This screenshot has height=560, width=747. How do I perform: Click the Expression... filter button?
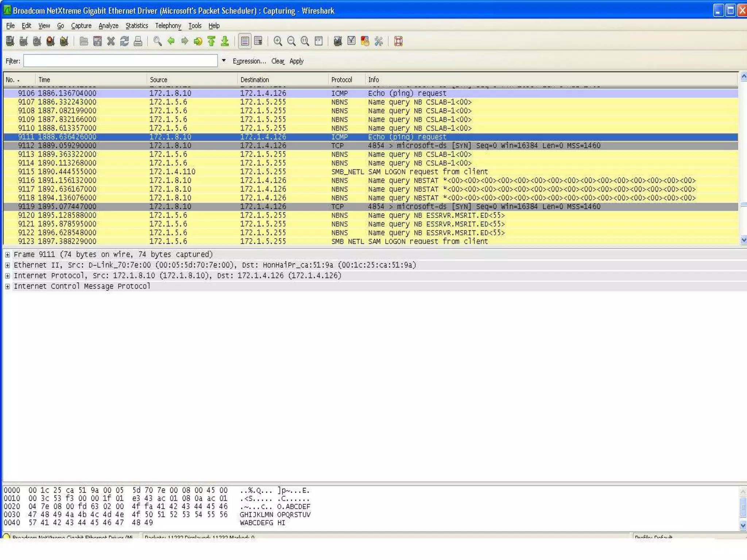click(x=249, y=61)
